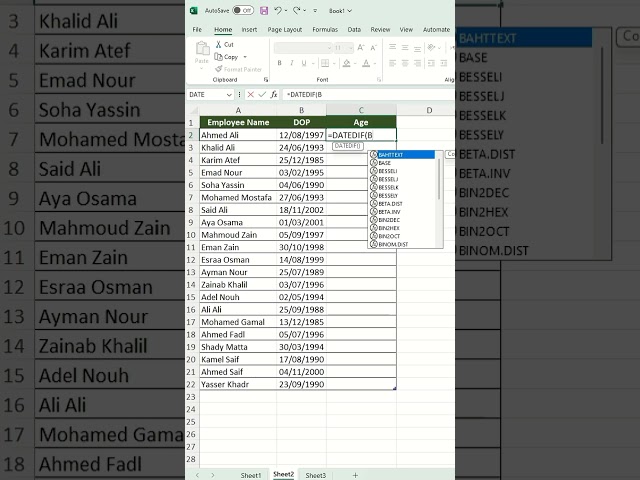Click the Copy button

coord(227,57)
